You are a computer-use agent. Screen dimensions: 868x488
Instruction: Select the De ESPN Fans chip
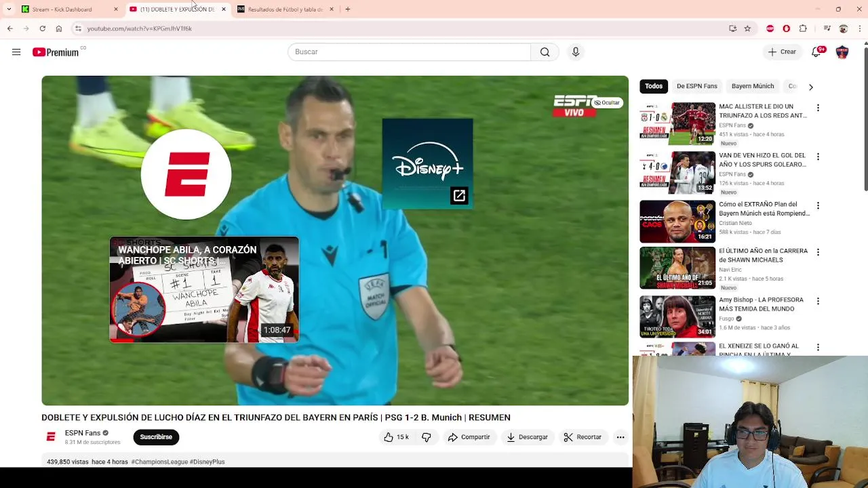coord(696,86)
